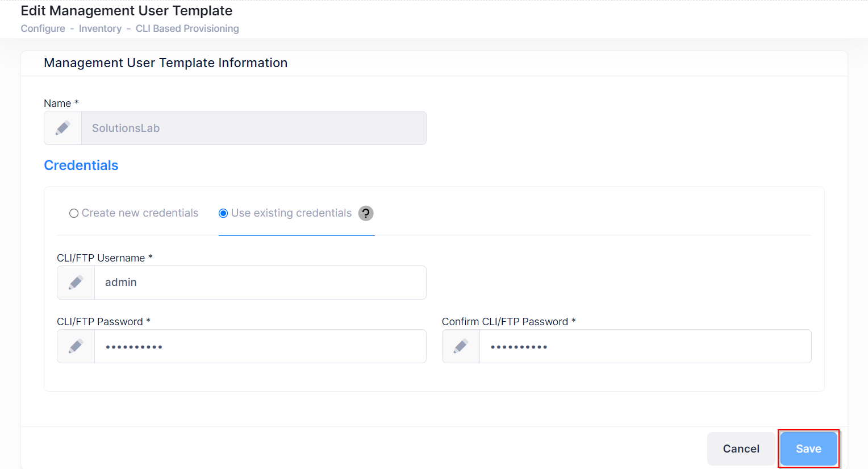Click the pencil icon beside admin username
Image resolution: width=868 pixels, height=469 pixels.
(x=76, y=283)
